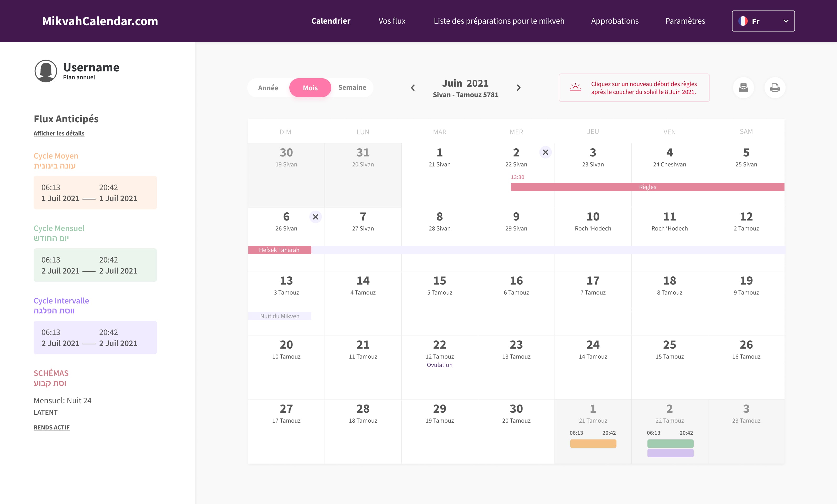Select June 24 day cell

(593, 367)
